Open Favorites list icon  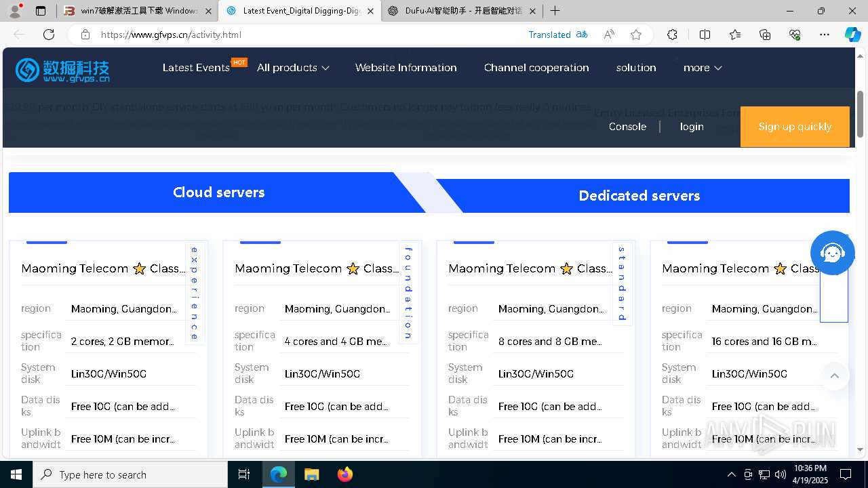pyautogui.click(x=735, y=35)
